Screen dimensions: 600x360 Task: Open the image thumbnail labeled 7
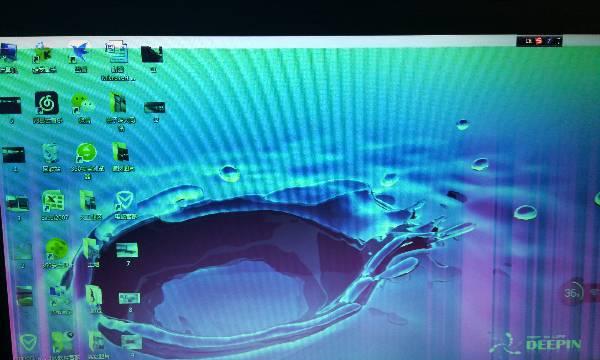pyautogui.click(x=127, y=251)
